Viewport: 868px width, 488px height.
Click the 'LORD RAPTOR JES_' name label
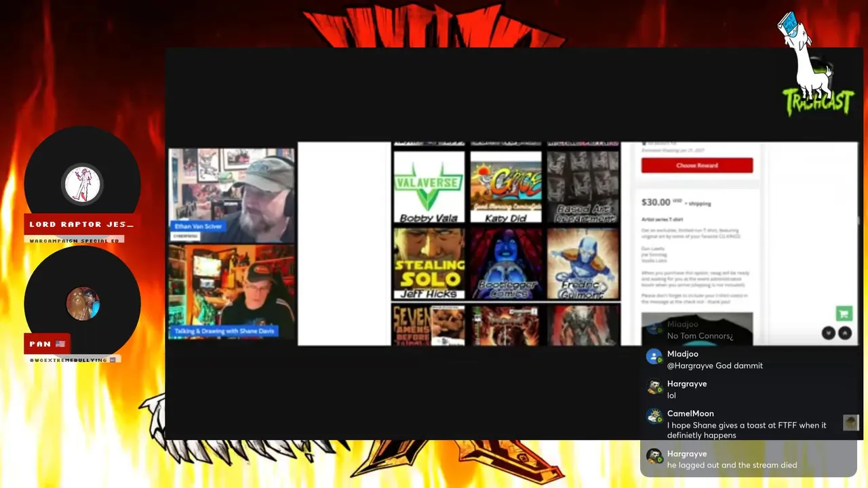click(81, 224)
